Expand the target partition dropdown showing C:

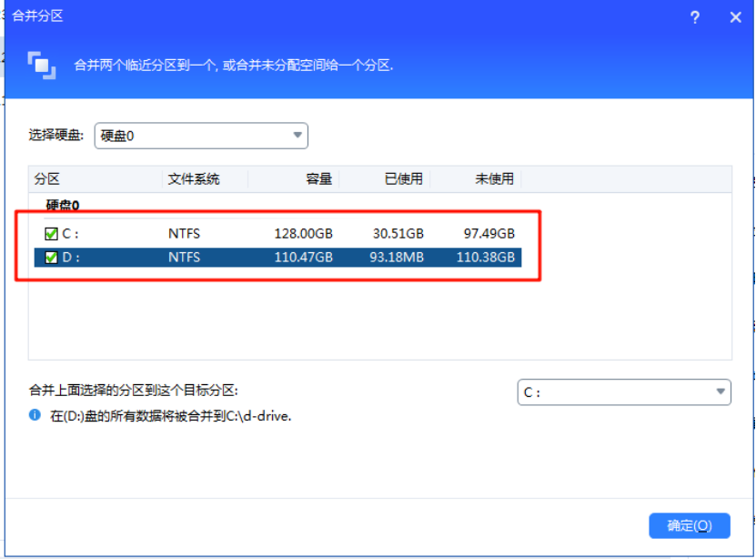pyautogui.click(x=623, y=392)
